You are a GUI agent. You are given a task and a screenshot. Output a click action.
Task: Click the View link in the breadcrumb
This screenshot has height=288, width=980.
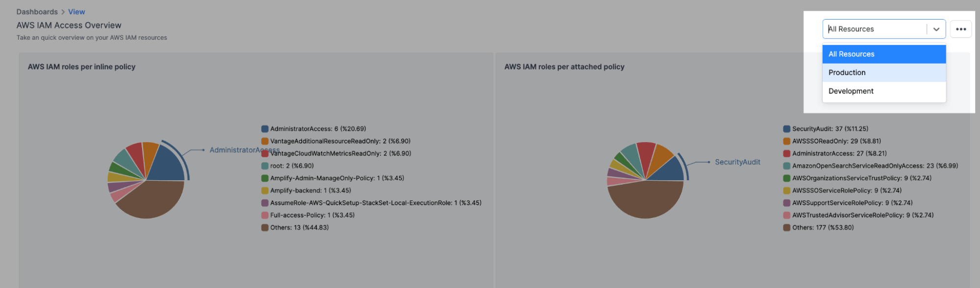click(x=76, y=11)
